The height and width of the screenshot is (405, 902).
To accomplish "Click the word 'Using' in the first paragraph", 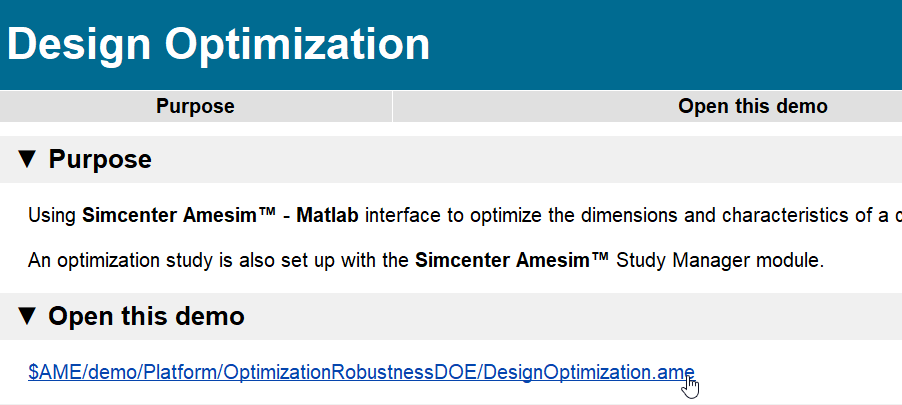I will [52, 216].
